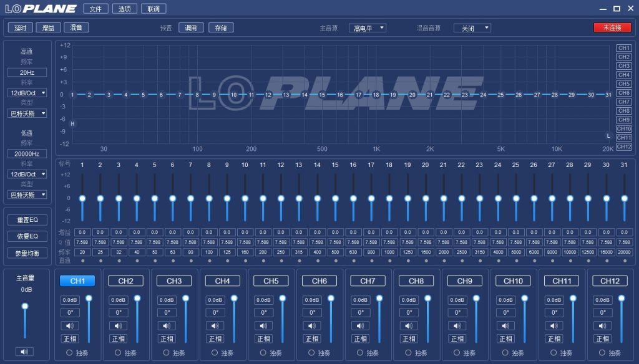This screenshot has width=639, height=364.
Task: Mute CH5 with its speaker icon
Action: [264, 326]
